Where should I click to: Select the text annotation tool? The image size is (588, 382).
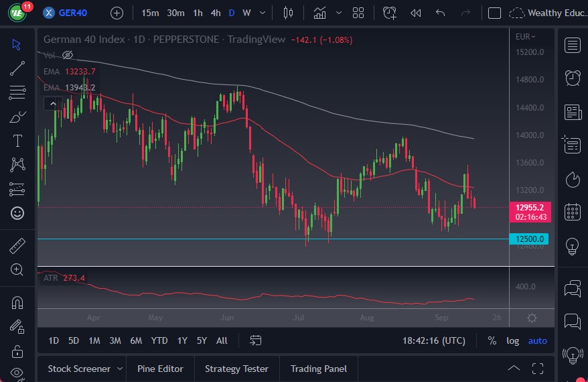click(x=17, y=141)
